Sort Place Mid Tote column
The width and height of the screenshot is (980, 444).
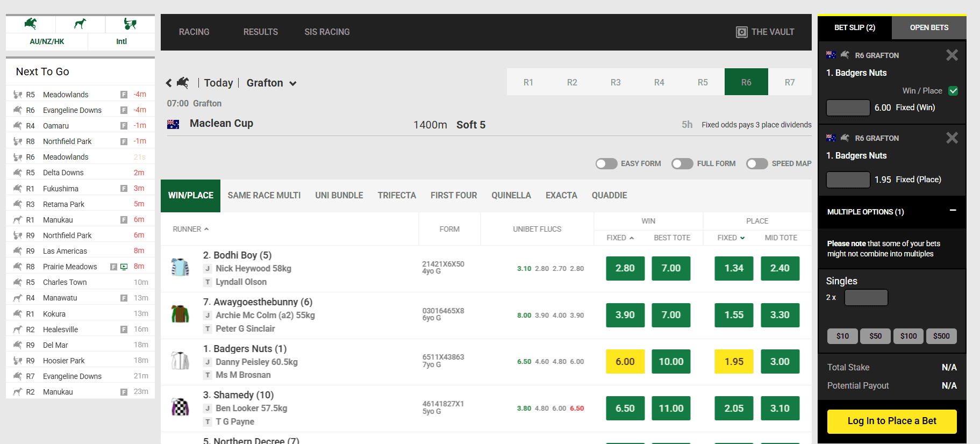coord(781,238)
